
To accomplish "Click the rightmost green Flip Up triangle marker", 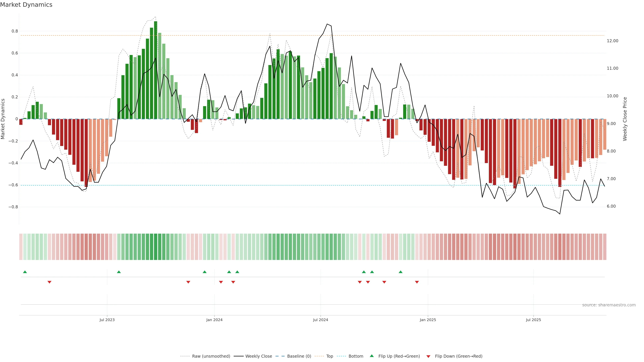I will pyautogui.click(x=400, y=272).
